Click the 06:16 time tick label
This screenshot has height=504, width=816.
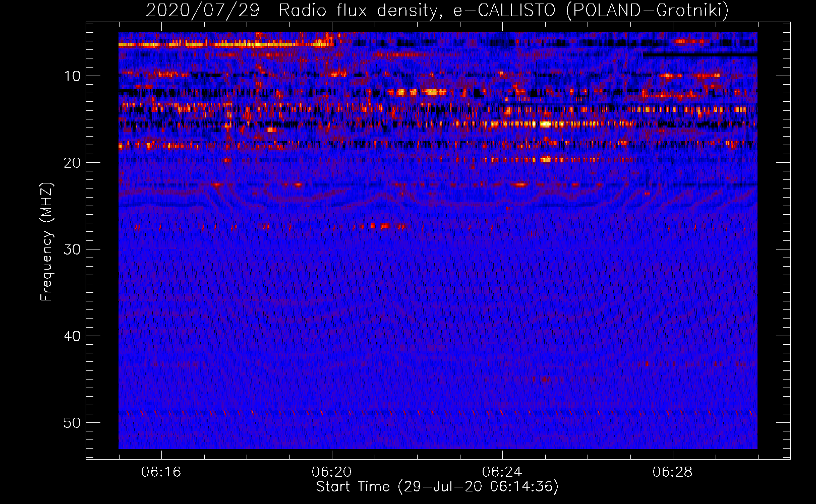[161, 472]
